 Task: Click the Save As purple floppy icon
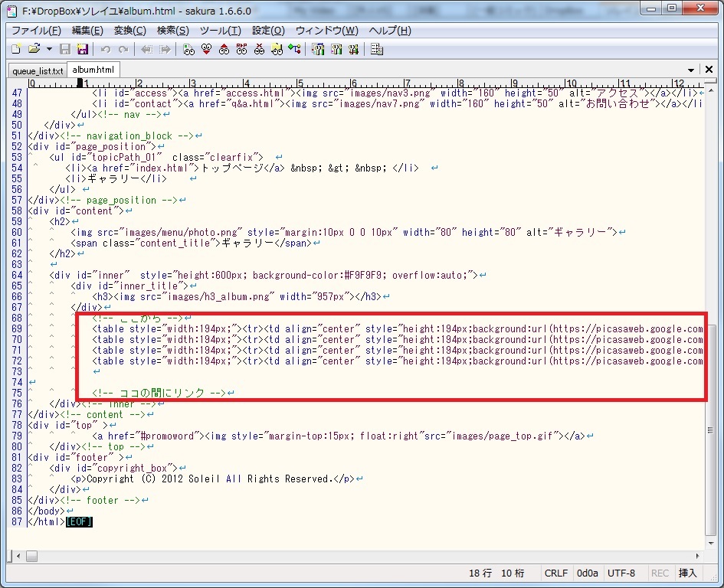[82, 49]
